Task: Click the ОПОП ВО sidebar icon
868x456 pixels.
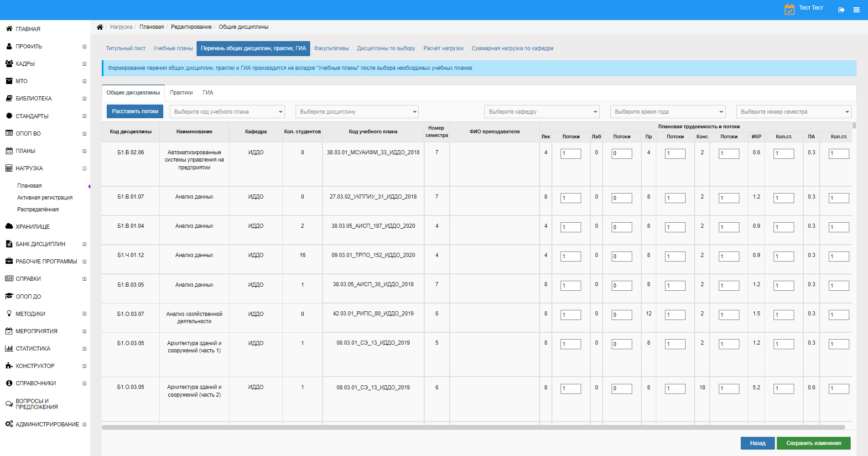Action: click(9, 133)
